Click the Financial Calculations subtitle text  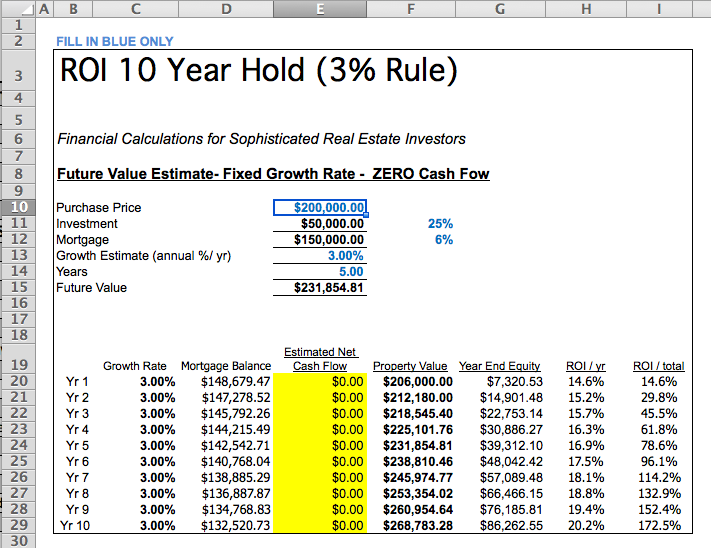click(x=261, y=139)
